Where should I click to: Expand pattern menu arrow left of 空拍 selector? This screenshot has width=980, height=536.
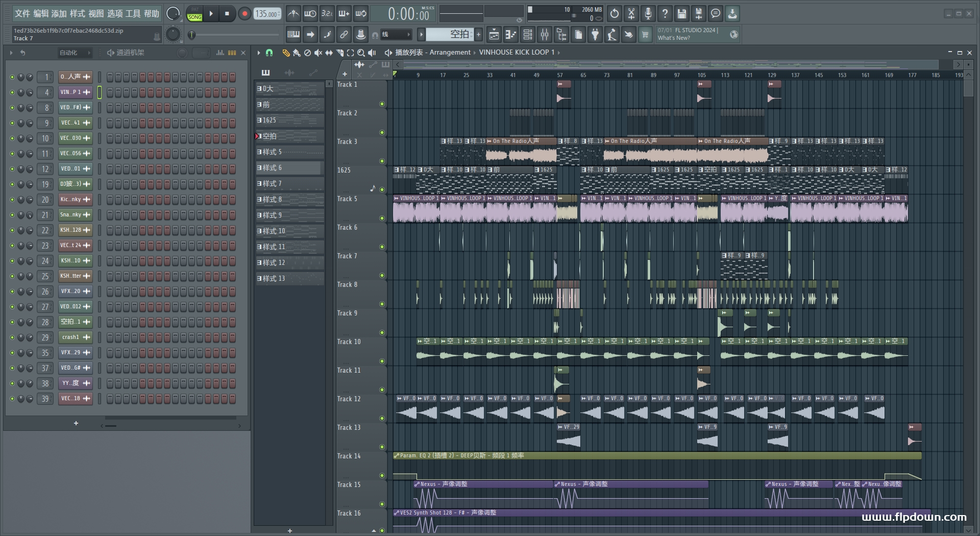pyautogui.click(x=421, y=34)
